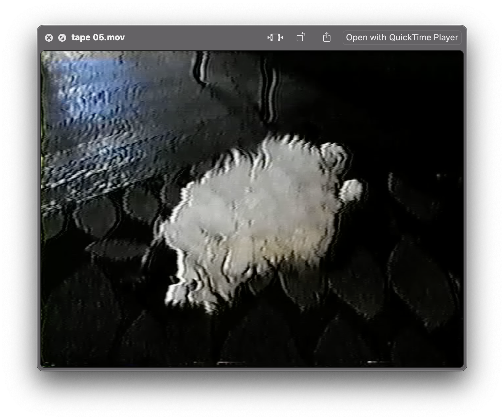Click the full screen circle-slash button
The image size is (504, 420).
[62, 38]
